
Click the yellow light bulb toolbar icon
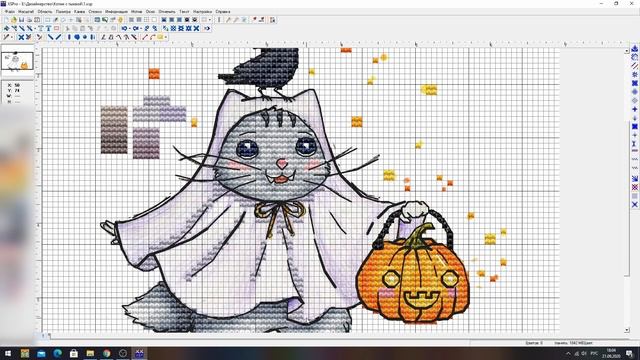[x=120, y=20]
